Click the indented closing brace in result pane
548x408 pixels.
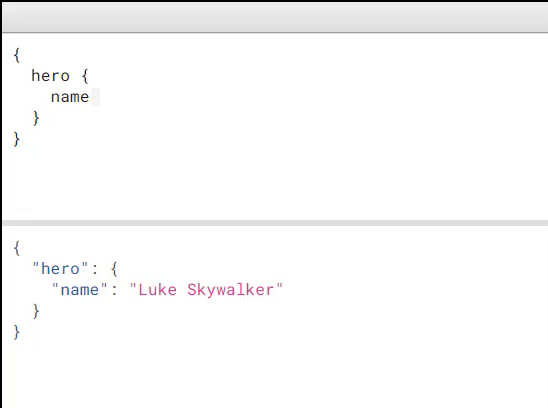[36, 311]
